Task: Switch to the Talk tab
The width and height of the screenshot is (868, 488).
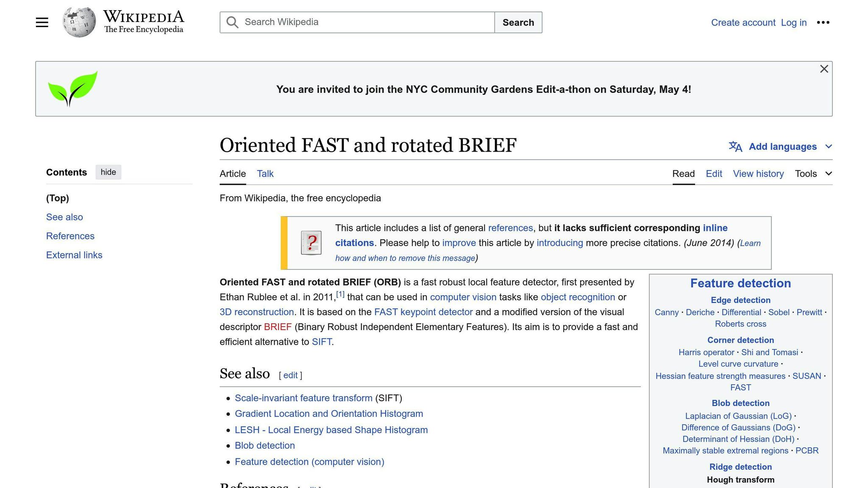Action: [265, 174]
